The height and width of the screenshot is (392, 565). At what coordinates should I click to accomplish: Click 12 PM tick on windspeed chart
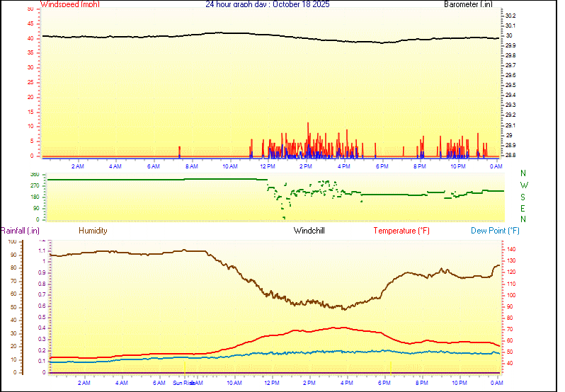[x=268, y=166]
